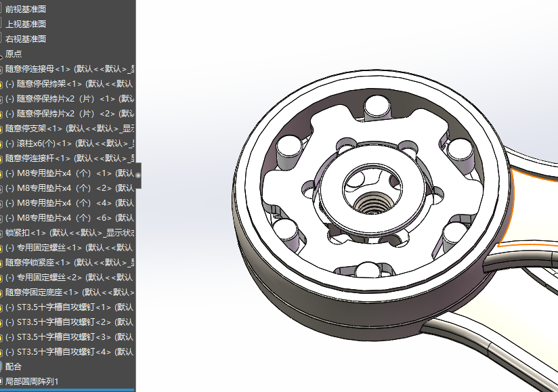Select 随意停保持片x2（片）<1> in the tree
The height and width of the screenshot is (392, 558).
[70, 99]
